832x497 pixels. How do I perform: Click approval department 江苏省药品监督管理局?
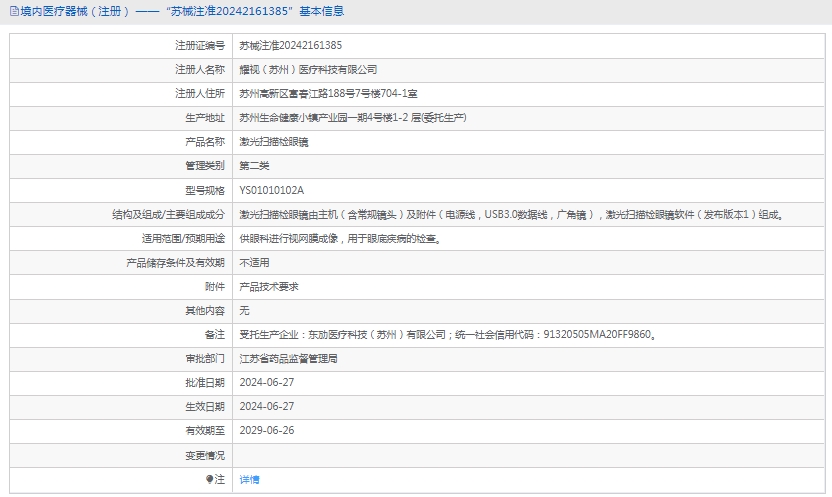[x=288, y=358]
